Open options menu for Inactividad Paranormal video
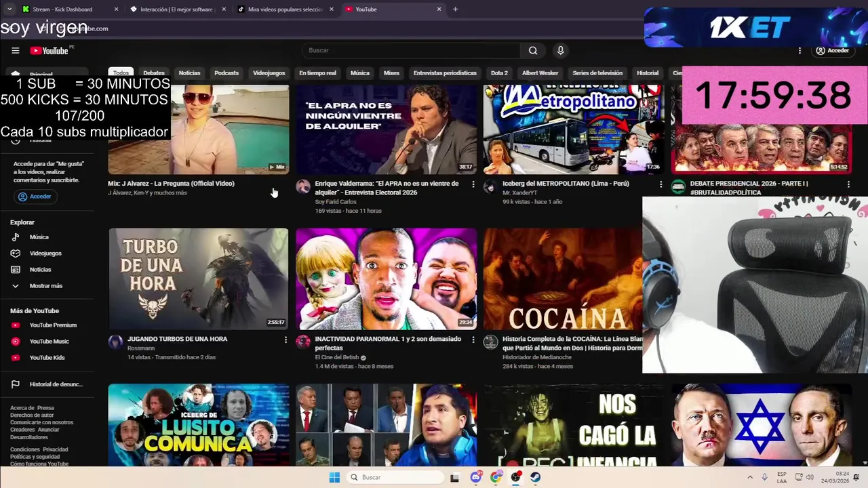The image size is (868, 488). tap(473, 340)
